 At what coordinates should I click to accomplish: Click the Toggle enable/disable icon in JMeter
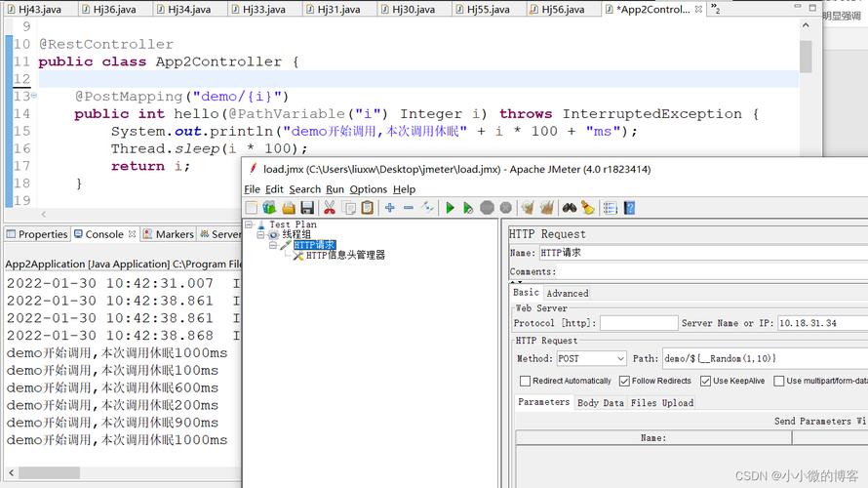pos(427,208)
